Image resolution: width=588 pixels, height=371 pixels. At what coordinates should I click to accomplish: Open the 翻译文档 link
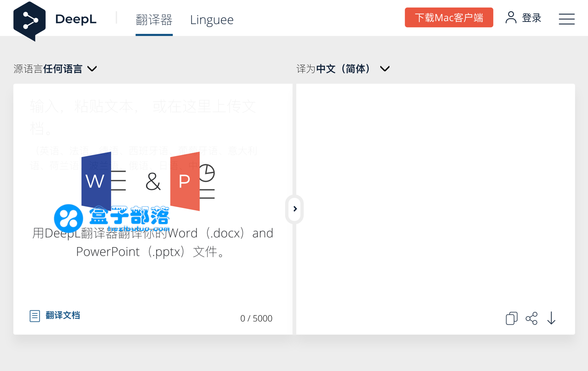point(63,315)
